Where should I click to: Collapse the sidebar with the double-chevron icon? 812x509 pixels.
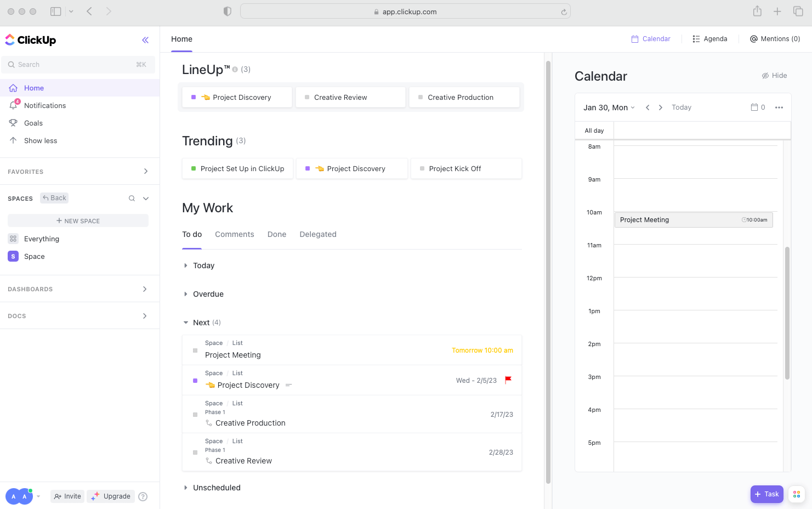click(x=145, y=39)
